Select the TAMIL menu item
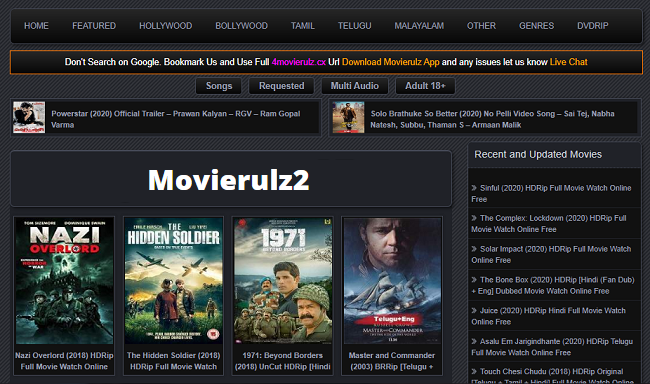This screenshot has height=384, width=650. click(303, 26)
